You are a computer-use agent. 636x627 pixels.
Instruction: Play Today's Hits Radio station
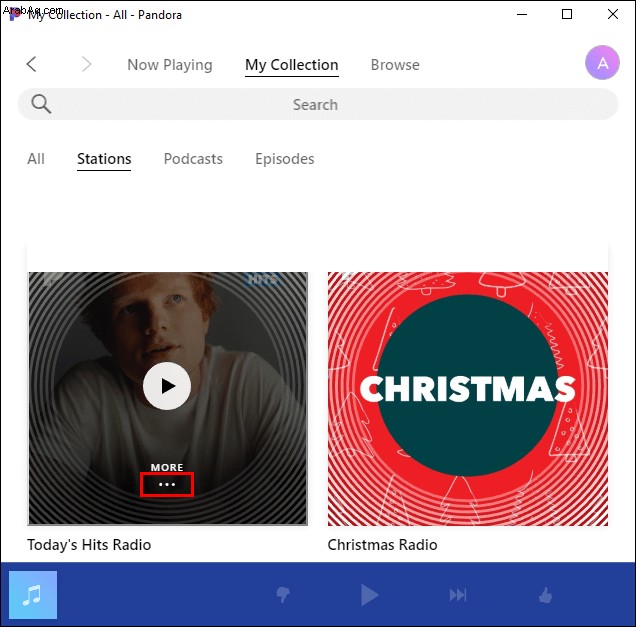[167, 386]
